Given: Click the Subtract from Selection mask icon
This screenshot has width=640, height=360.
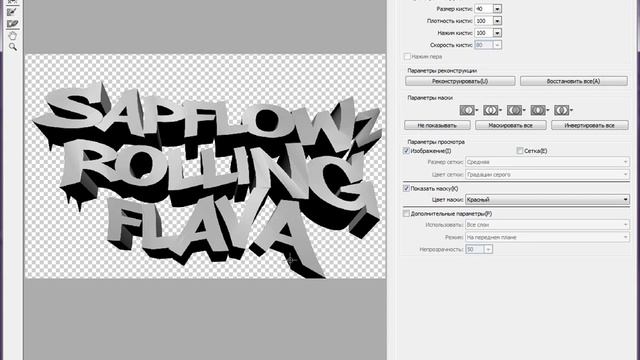Looking at the screenshot, I should pyautogui.click(x=514, y=110).
